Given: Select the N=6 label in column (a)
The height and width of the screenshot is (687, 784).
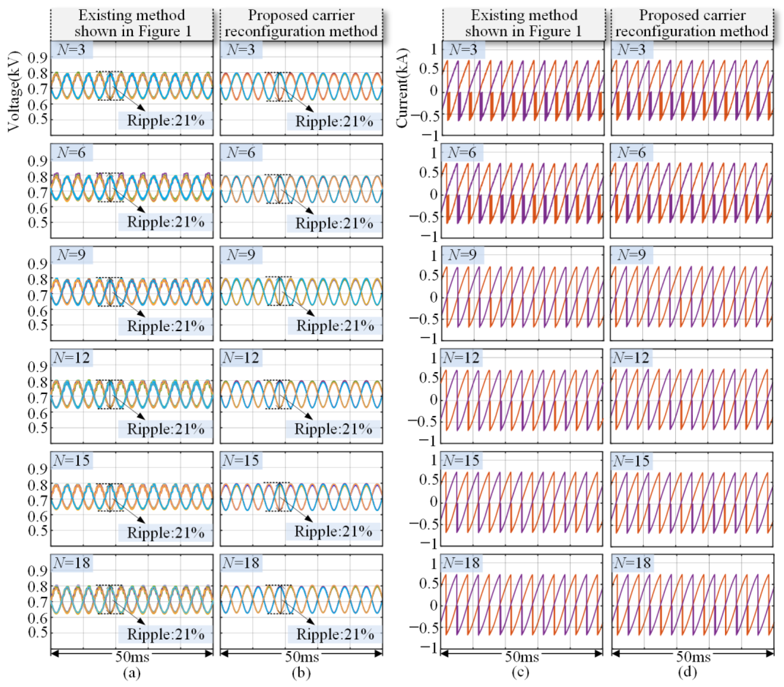Looking at the screenshot, I should [x=71, y=153].
